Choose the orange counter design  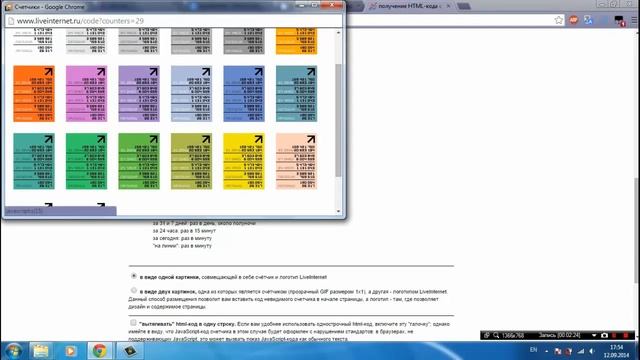(34, 93)
